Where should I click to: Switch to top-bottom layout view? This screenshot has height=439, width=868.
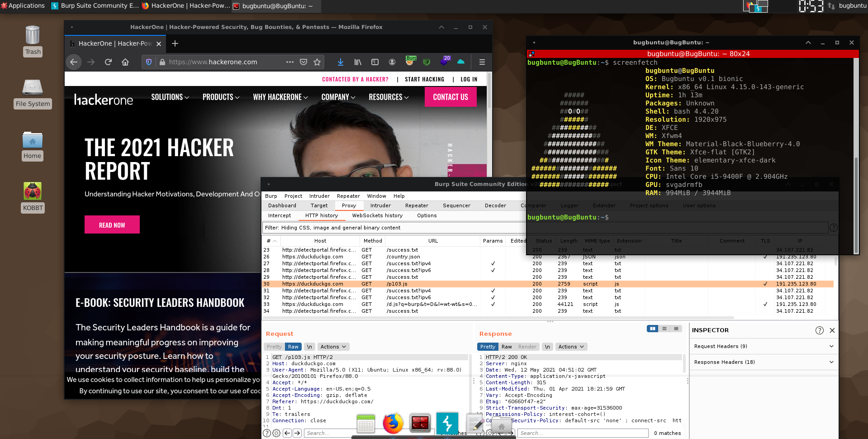tap(664, 329)
